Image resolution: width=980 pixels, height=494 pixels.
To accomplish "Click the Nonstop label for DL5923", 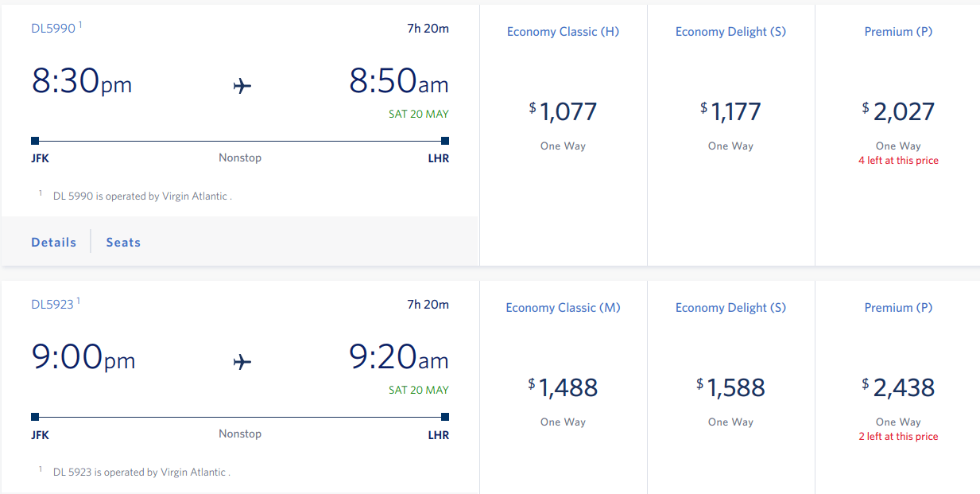I will point(240,434).
